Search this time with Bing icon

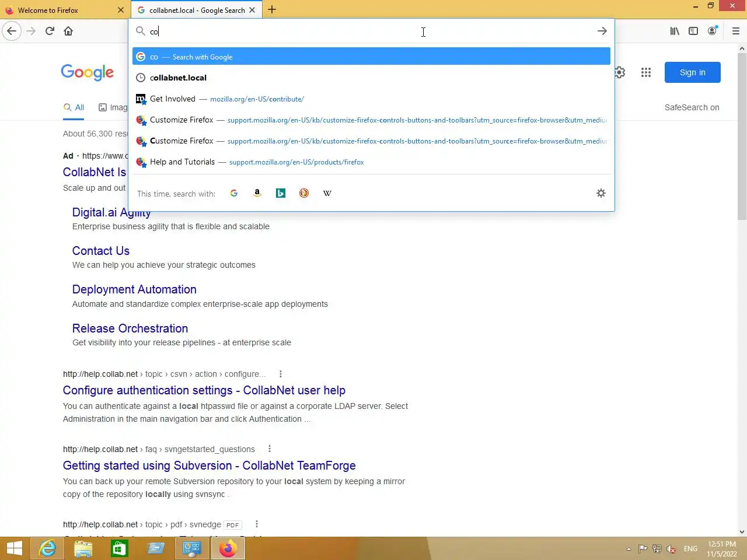point(281,193)
